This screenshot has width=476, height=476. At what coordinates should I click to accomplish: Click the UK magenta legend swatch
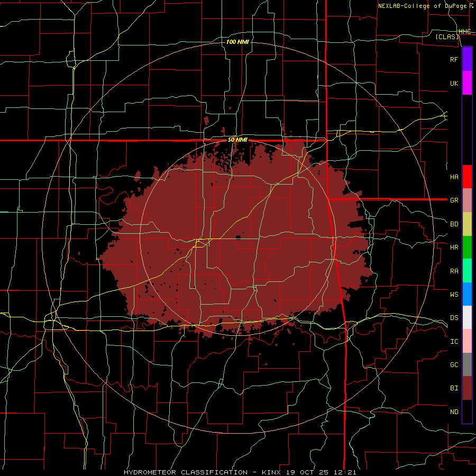tap(467, 83)
